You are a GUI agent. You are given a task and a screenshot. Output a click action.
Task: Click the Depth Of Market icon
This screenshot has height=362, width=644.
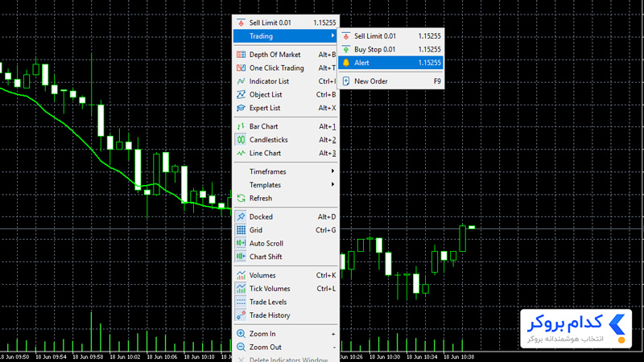coord(241,55)
